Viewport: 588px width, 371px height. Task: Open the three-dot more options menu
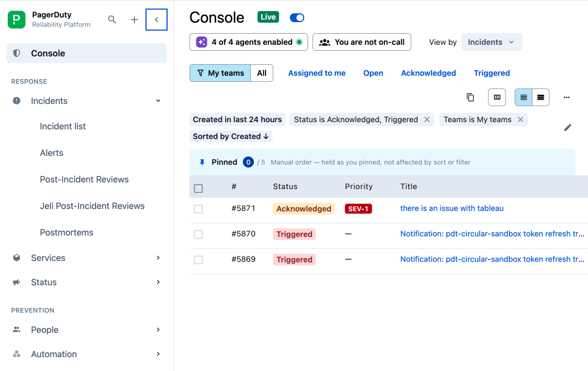[566, 97]
